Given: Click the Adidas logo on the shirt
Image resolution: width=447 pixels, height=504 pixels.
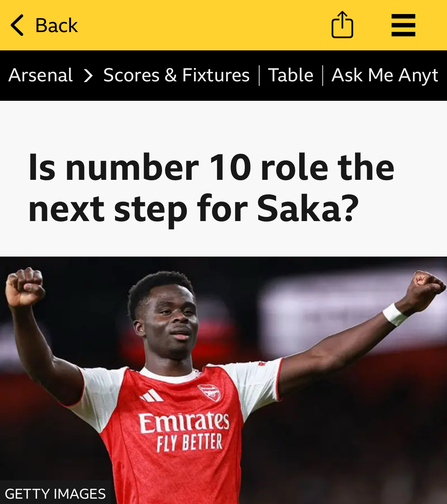Looking at the screenshot, I should coord(152,396).
